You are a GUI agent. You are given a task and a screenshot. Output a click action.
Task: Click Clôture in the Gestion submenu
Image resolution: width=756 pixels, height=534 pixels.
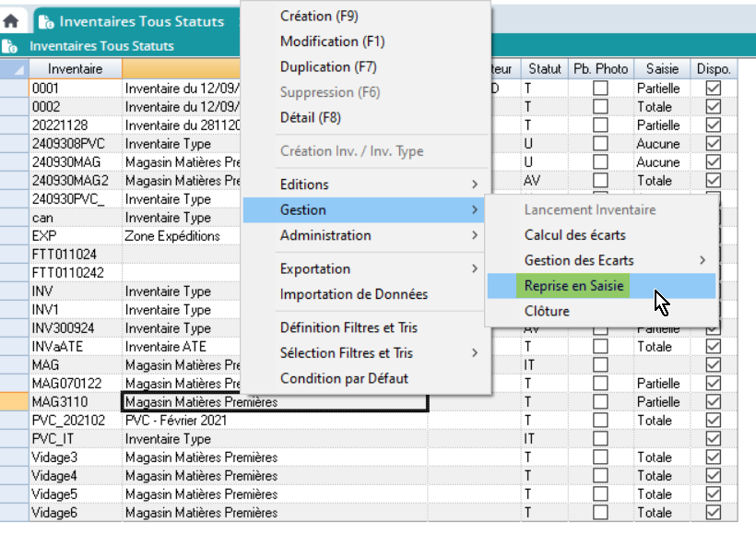(x=547, y=312)
